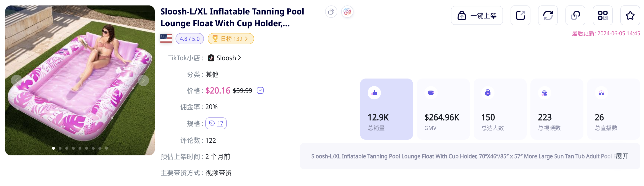Open the 17 specifications tag

click(216, 123)
